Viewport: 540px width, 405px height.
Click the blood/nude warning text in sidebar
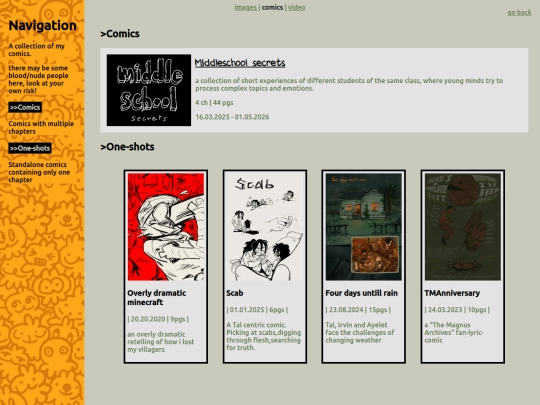pyautogui.click(x=38, y=80)
